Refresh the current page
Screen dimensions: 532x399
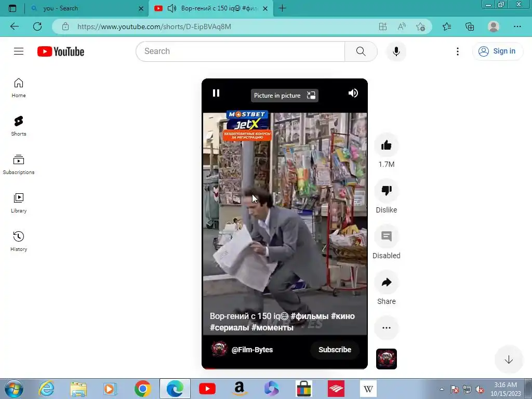(x=37, y=26)
